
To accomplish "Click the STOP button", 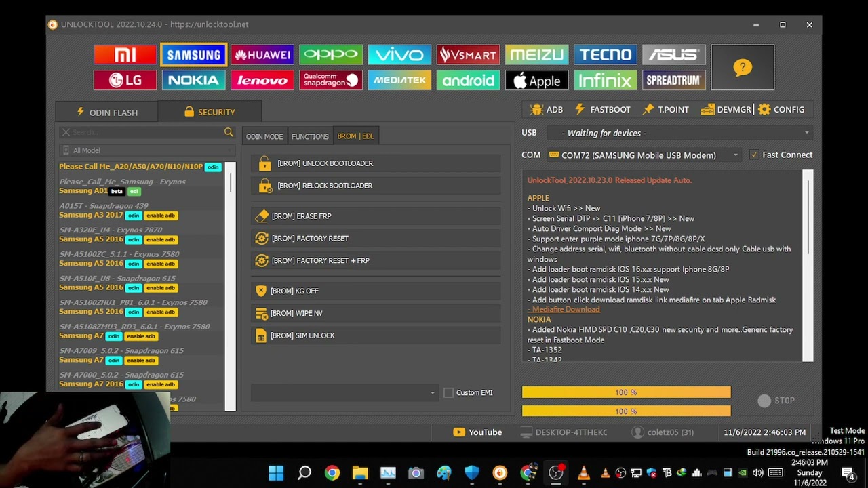I will (776, 401).
